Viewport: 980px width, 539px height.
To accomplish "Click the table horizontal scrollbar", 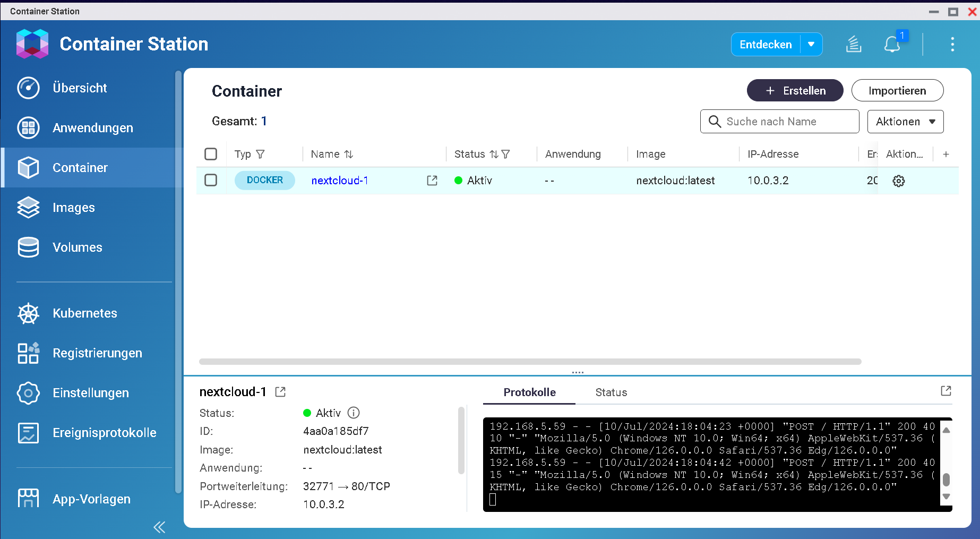I will [530, 362].
